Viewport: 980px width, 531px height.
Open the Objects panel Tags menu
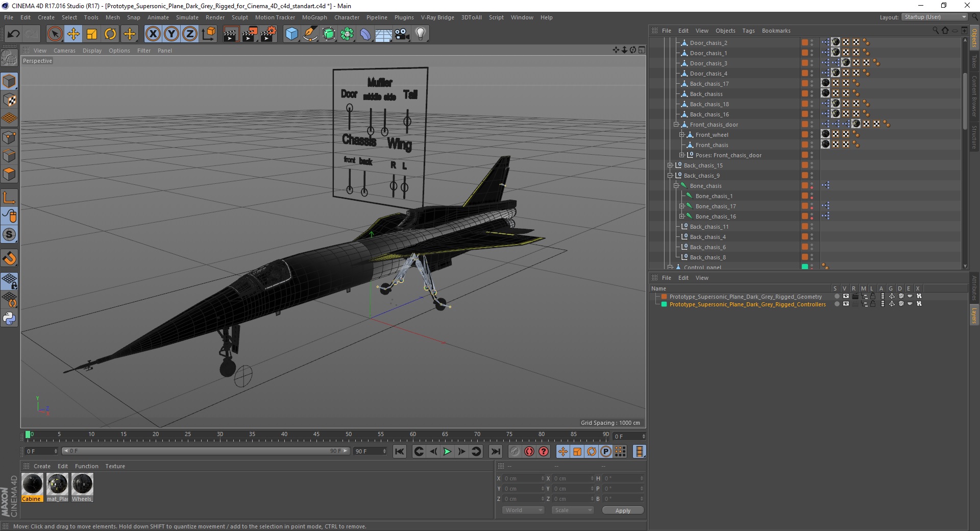click(748, 31)
